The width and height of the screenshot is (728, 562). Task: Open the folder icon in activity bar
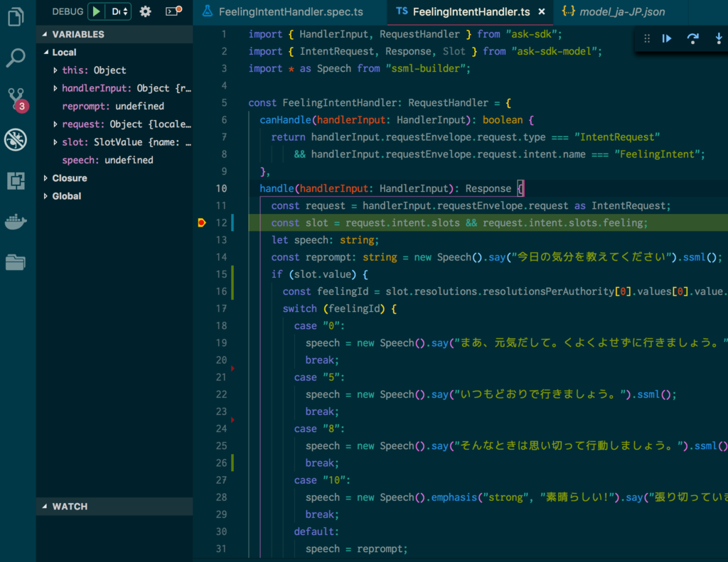point(16,262)
